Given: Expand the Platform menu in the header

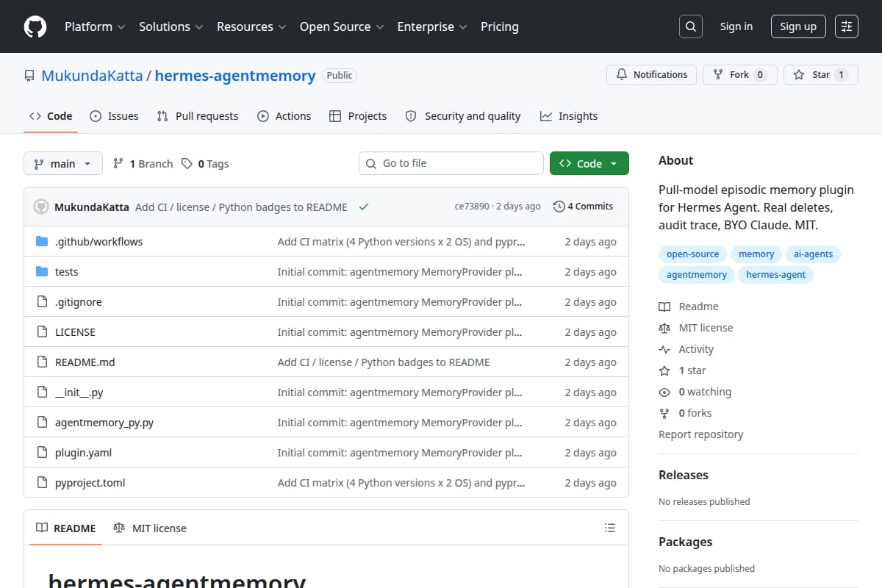Looking at the screenshot, I should pos(95,26).
